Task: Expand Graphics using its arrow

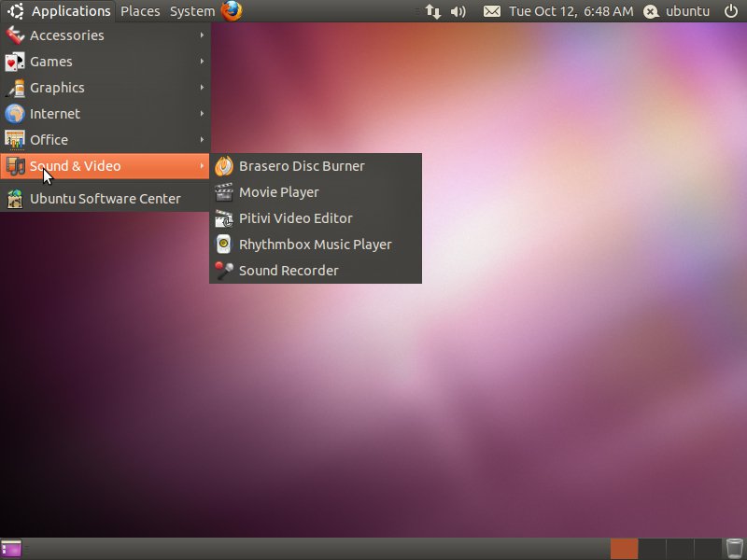Action: click(202, 88)
